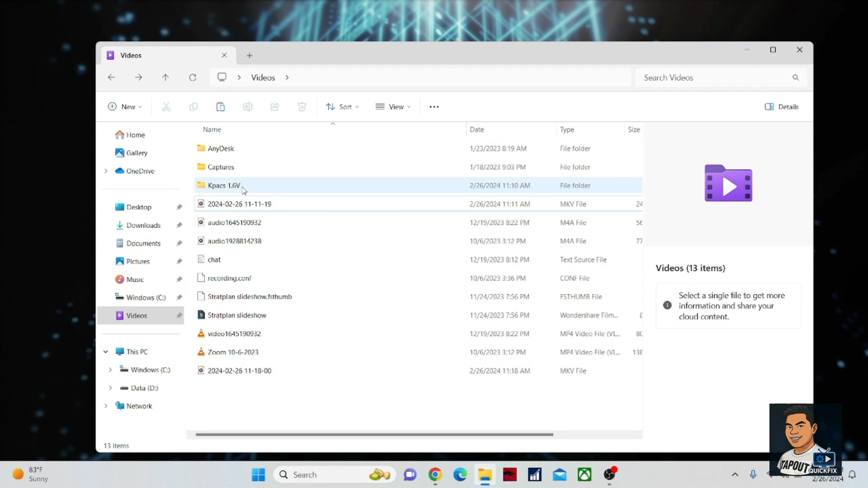The height and width of the screenshot is (488, 868).
Task: Click the Windows Start button
Action: [258, 474]
